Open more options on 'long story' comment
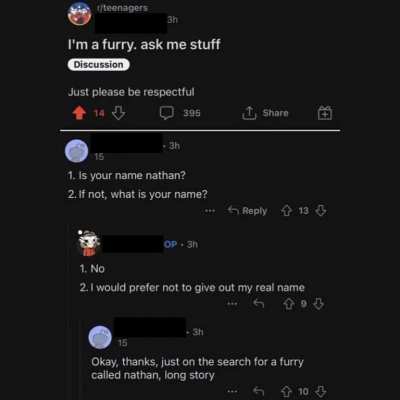The image size is (400, 400). point(232,391)
